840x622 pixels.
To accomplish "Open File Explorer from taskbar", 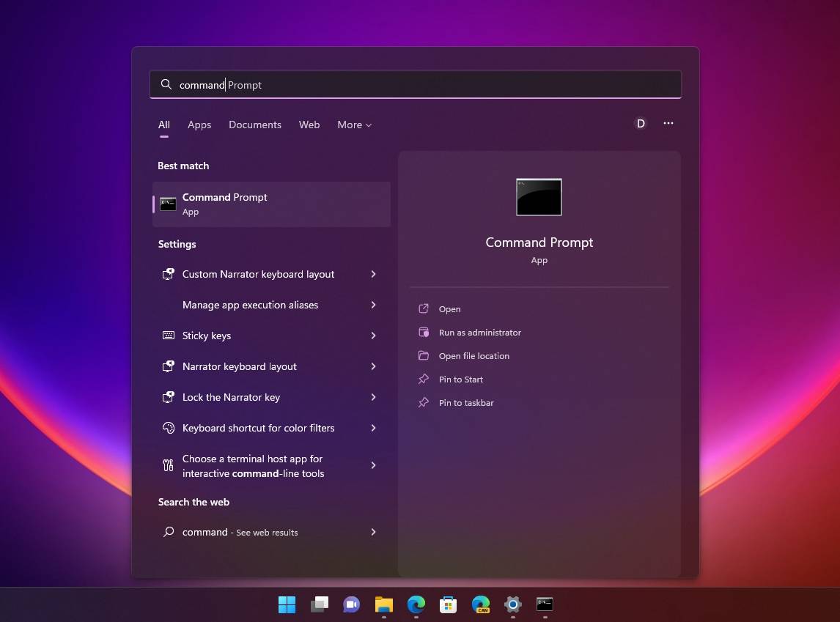I will [383, 605].
